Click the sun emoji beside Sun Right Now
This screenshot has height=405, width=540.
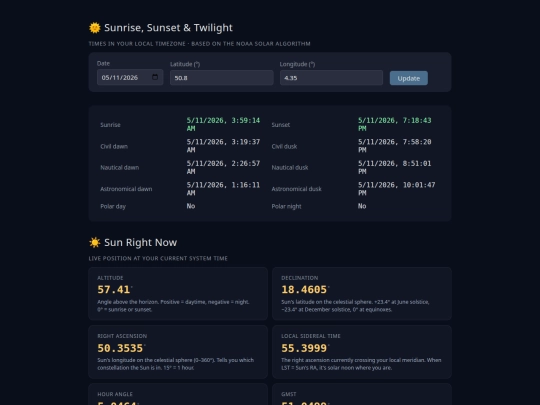(x=95, y=242)
